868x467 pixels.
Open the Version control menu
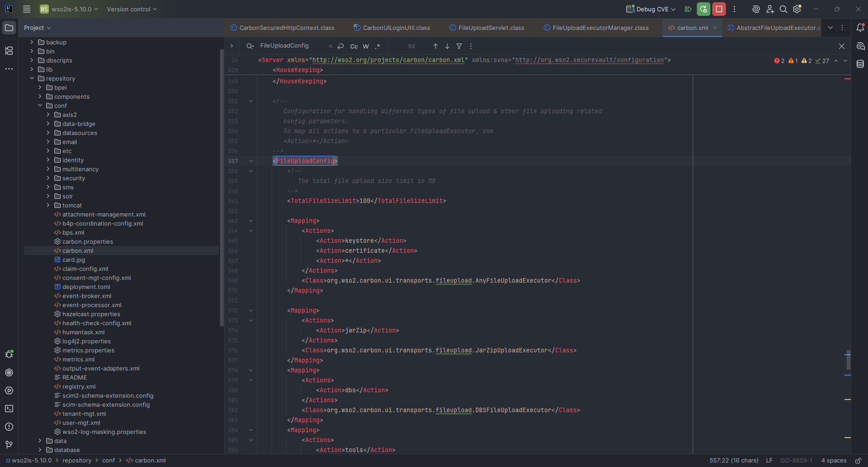click(x=132, y=9)
